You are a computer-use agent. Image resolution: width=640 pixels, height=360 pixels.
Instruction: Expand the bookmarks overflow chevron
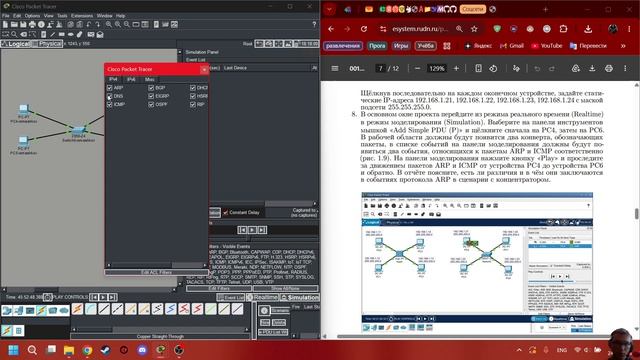(623, 46)
